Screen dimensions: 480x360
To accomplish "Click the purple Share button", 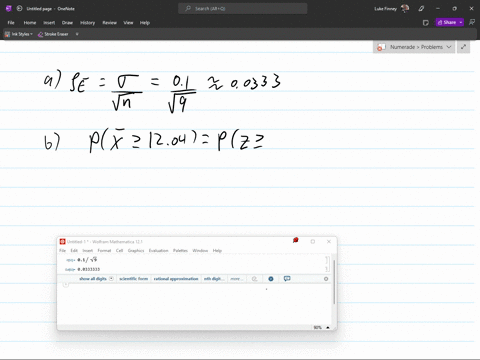I will (447, 22).
